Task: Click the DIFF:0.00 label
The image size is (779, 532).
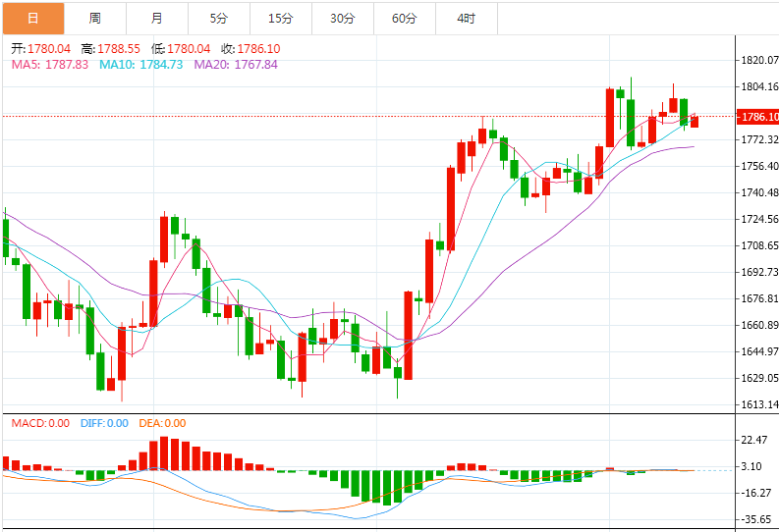Action: (104, 423)
